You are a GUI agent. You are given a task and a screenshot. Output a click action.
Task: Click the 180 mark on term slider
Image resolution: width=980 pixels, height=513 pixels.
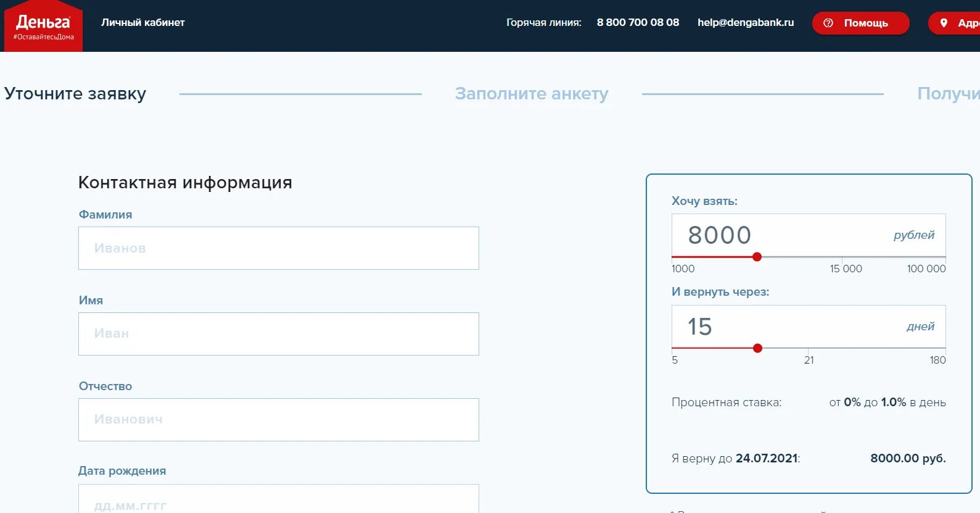(x=937, y=360)
